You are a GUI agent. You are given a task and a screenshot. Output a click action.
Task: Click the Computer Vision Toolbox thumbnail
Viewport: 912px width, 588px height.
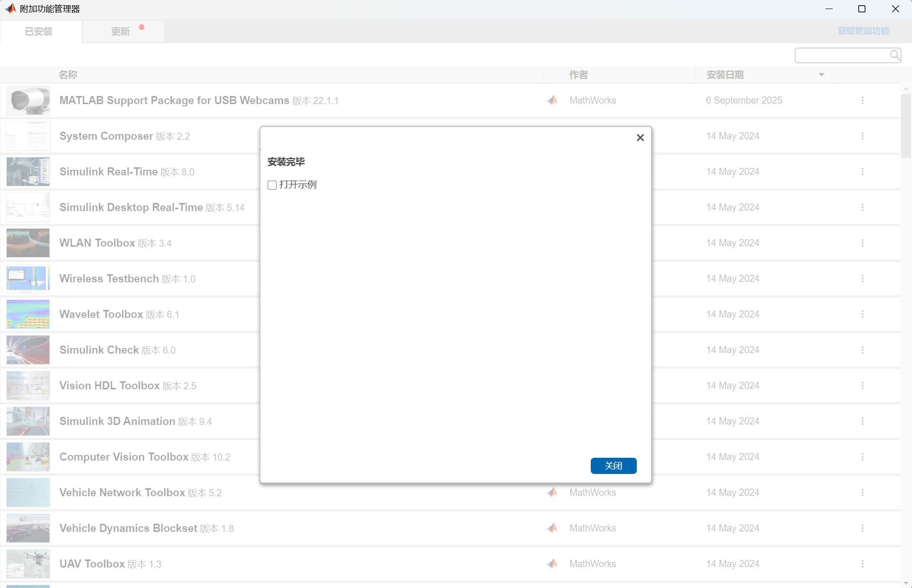click(28, 457)
